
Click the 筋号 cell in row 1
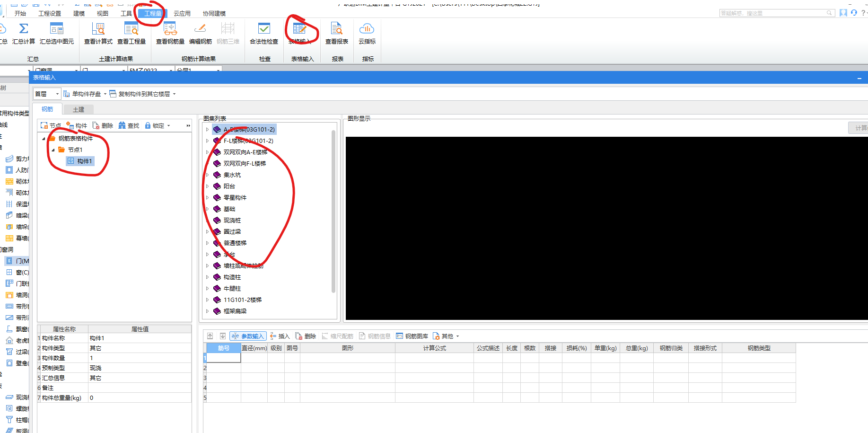click(224, 358)
